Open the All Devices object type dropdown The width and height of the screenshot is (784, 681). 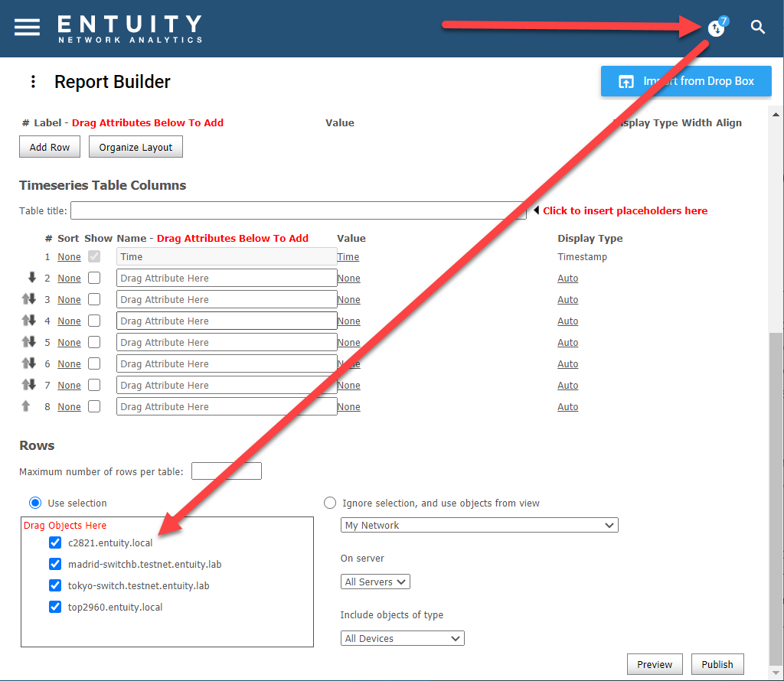(402, 638)
